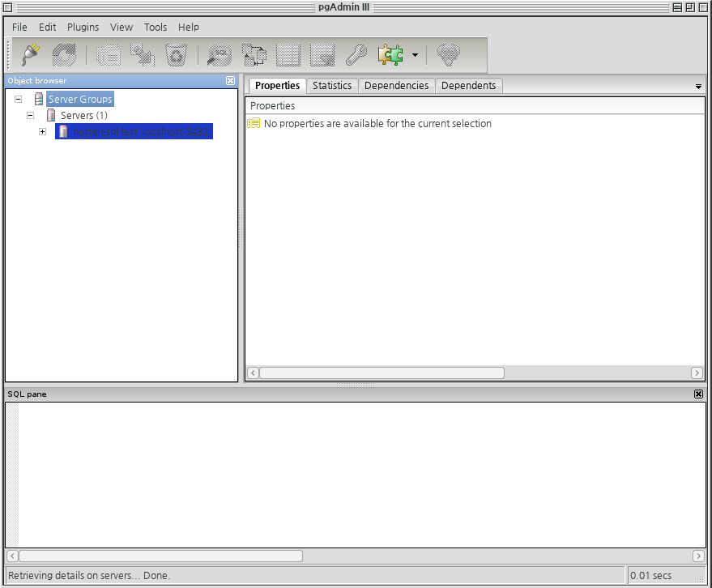Click the plugins puzzle icon

pyautogui.click(x=390, y=55)
